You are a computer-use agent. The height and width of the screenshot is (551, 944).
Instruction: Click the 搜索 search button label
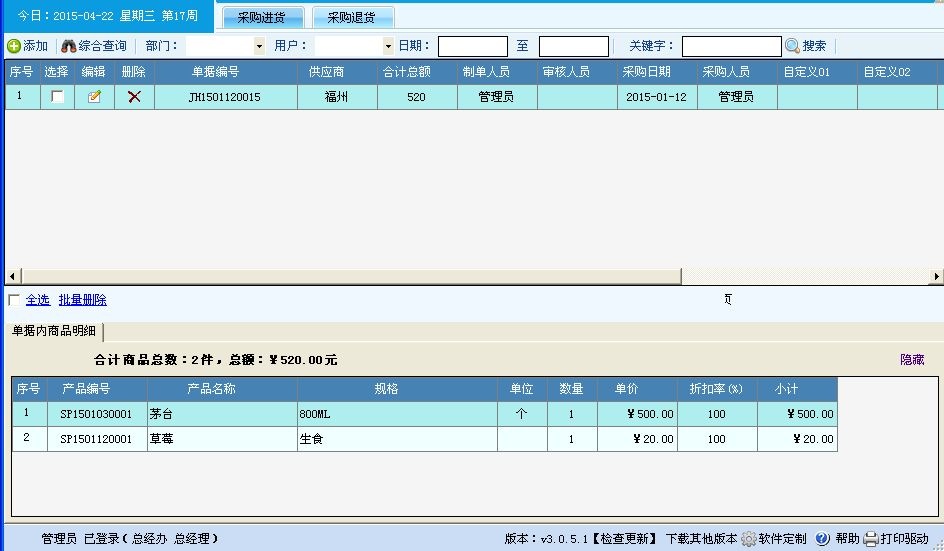(815, 46)
